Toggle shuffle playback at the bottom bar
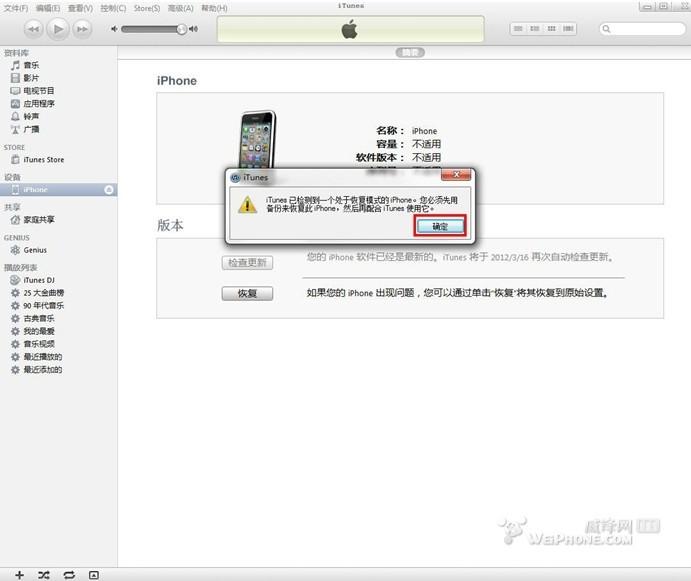Image resolution: width=691 pixels, height=581 pixels. pos(44,575)
